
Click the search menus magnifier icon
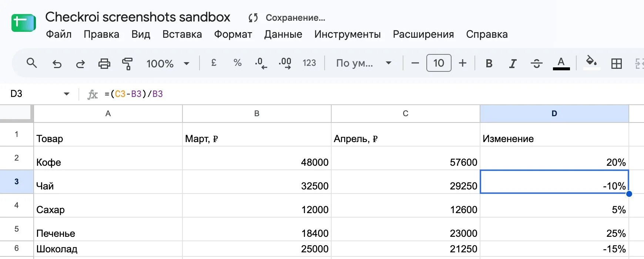coord(32,63)
